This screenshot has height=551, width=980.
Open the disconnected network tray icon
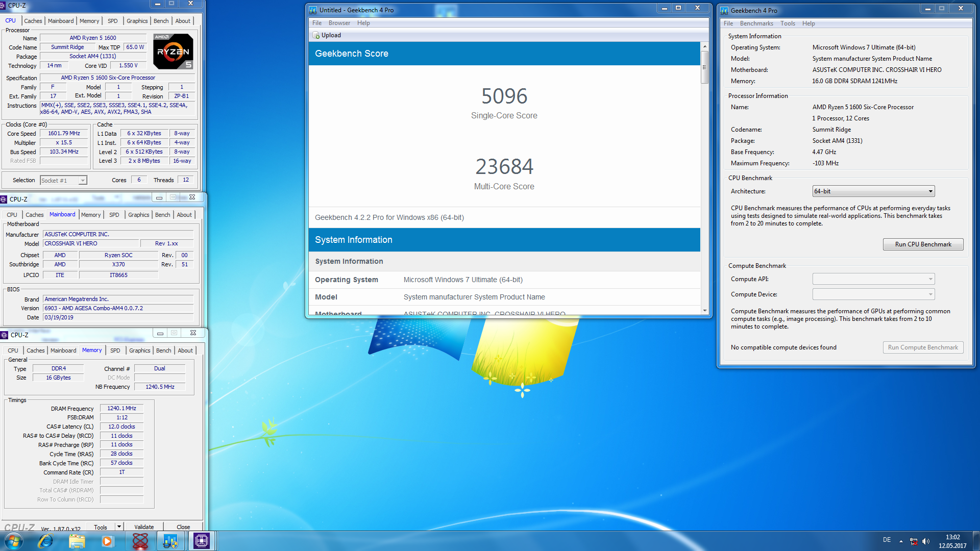coord(914,541)
